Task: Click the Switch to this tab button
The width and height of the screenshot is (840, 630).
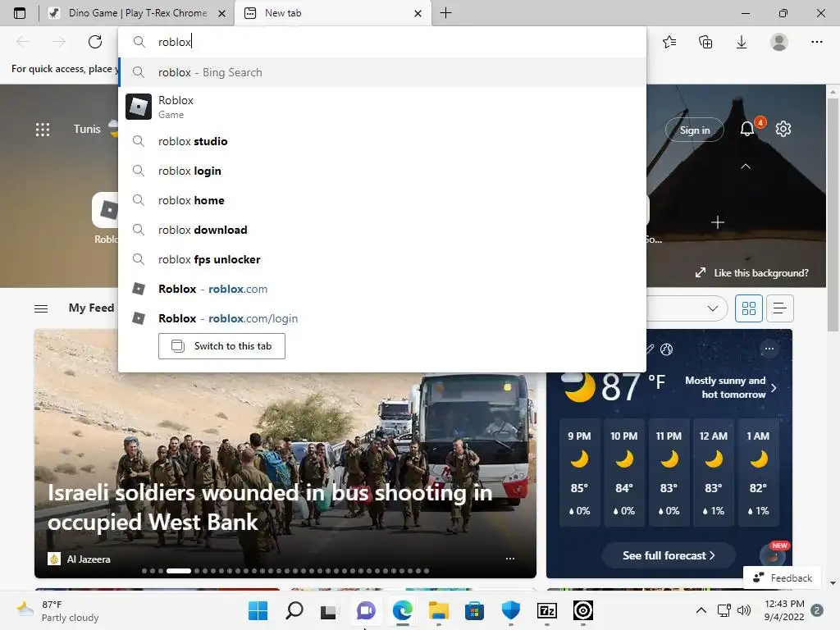Action: tap(221, 346)
